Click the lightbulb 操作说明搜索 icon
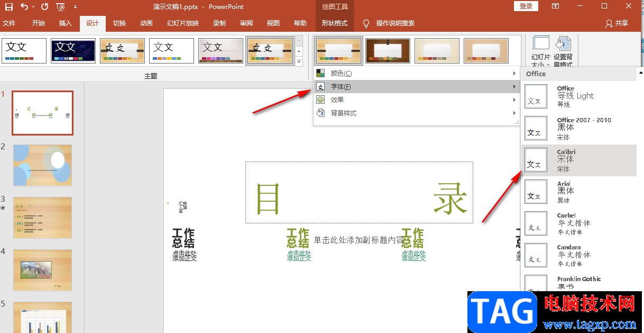The height and width of the screenshot is (333, 644). [366, 23]
